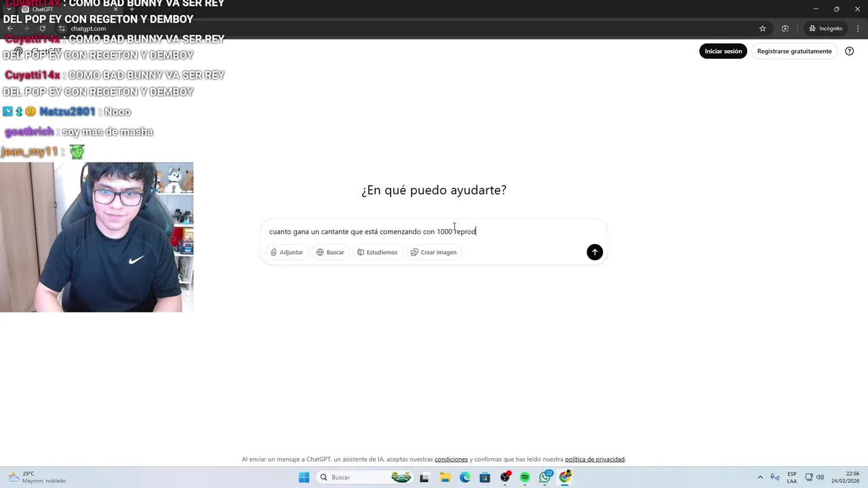The image size is (868, 488).
Task: Open the help question mark icon
Action: (x=849, y=51)
